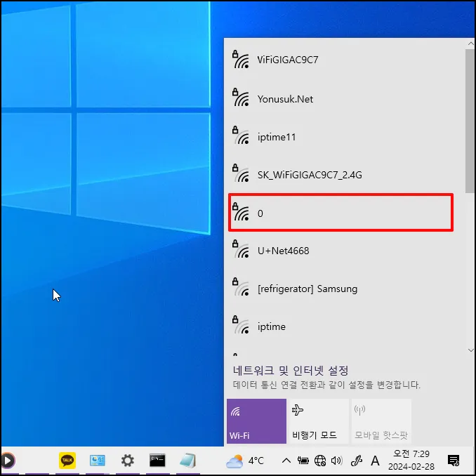The width and height of the screenshot is (476, 476).
Task: Connect to iptime11 network
Action: tap(345, 137)
